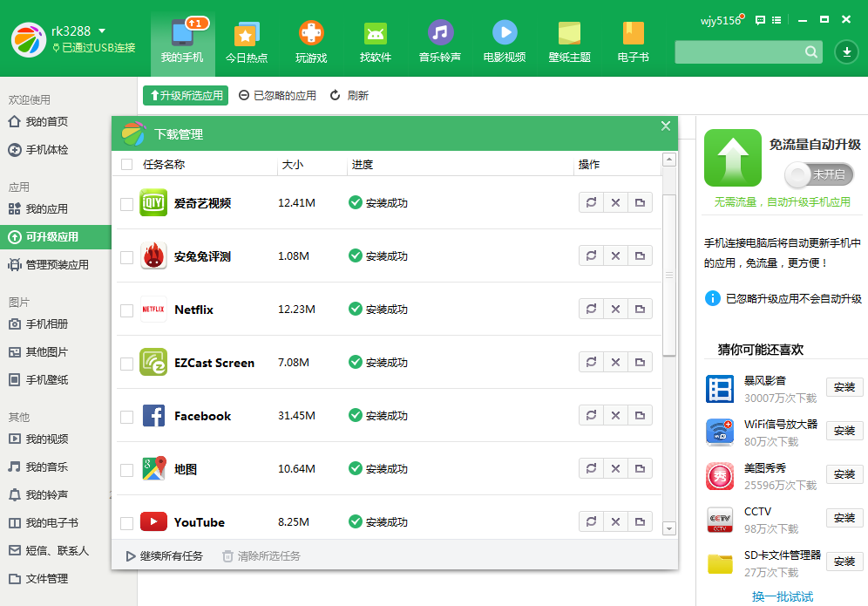Viewport: 868px width, 606px height.
Task: Click 换一批试试 link
Action: (x=783, y=596)
